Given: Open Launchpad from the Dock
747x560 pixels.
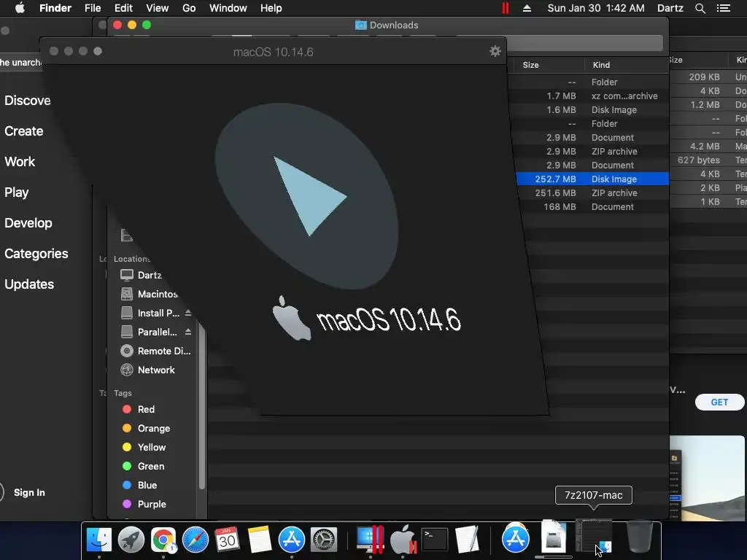Looking at the screenshot, I should pos(131,540).
